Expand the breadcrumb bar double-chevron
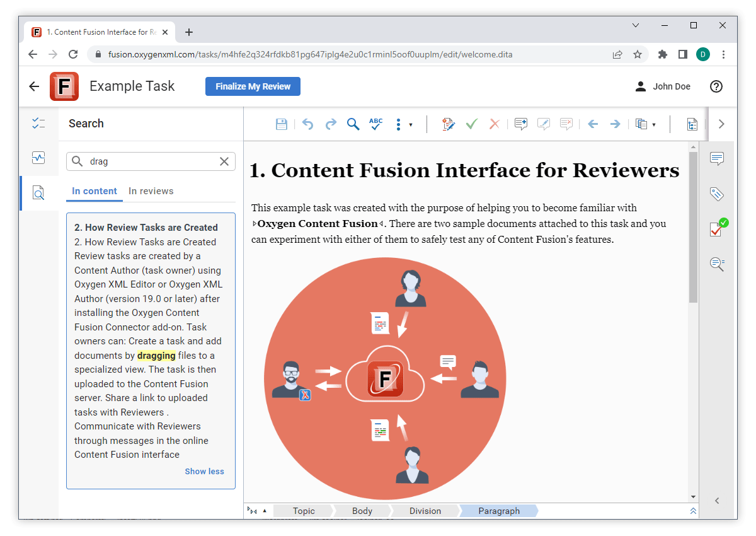Image resolution: width=756 pixels, height=536 pixels. click(x=693, y=511)
